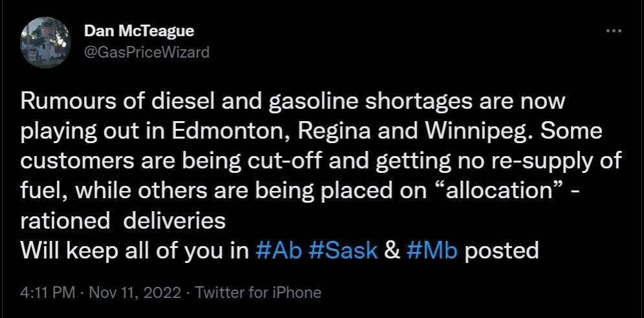Open the Twitter for iPhone source link
Screen dimensions: 644x318
click(258, 292)
